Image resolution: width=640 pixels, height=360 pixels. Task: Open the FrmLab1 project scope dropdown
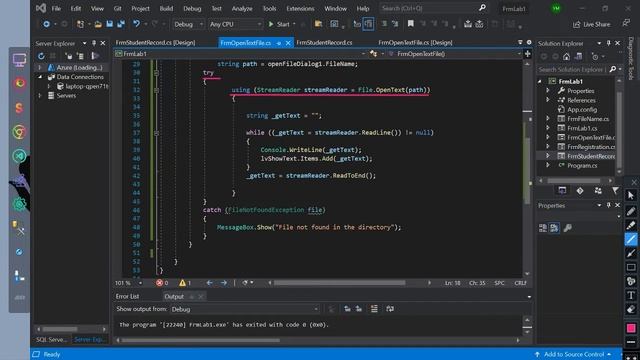click(x=240, y=54)
